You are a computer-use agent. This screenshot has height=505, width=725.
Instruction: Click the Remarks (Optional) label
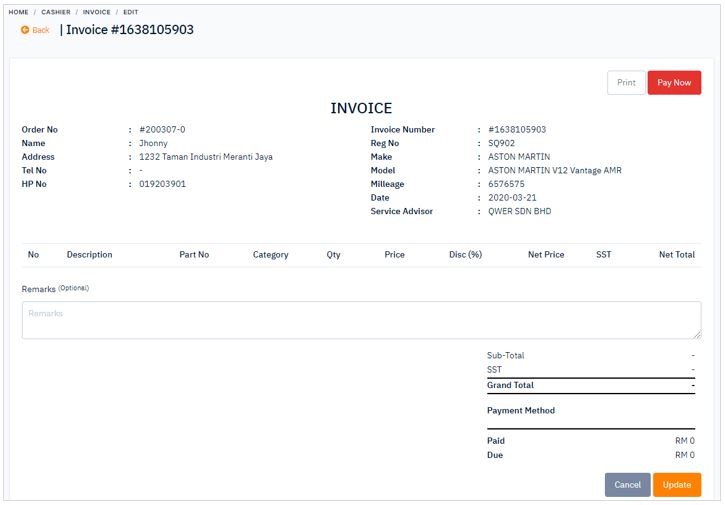[55, 289]
